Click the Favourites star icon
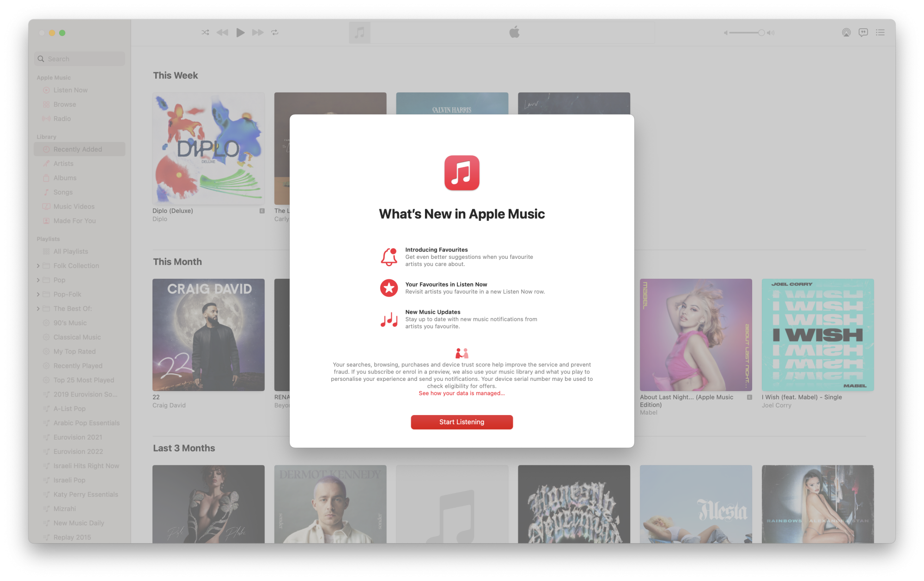 click(389, 288)
